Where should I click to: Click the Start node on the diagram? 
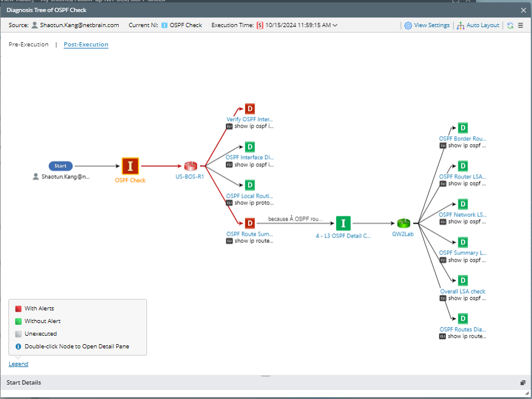point(60,166)
